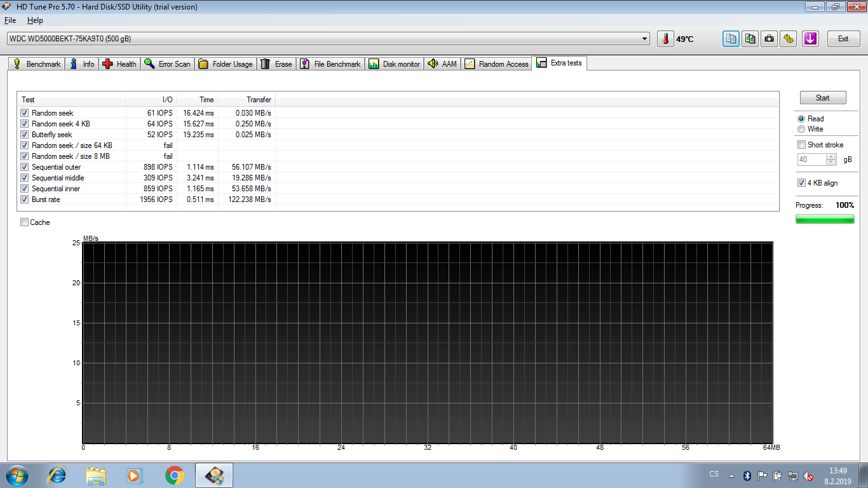
Task: Save a screenshot with the camera icon
Action: pos(770,39)
